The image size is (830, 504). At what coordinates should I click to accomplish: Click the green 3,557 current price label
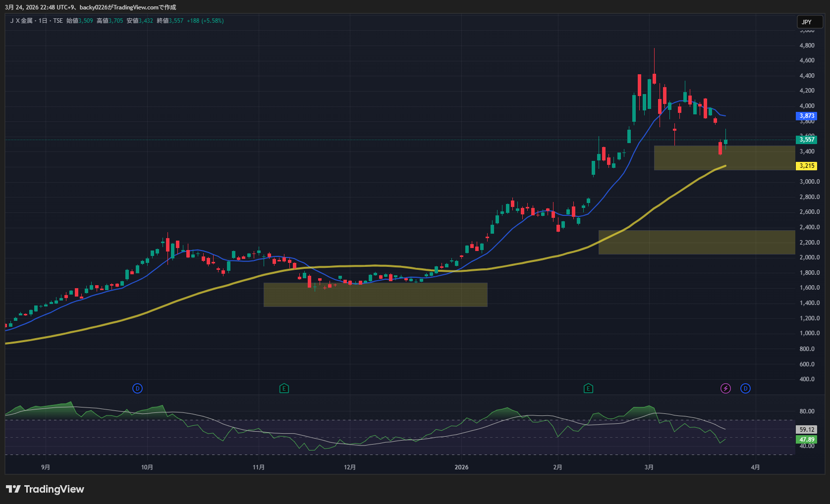807,140
